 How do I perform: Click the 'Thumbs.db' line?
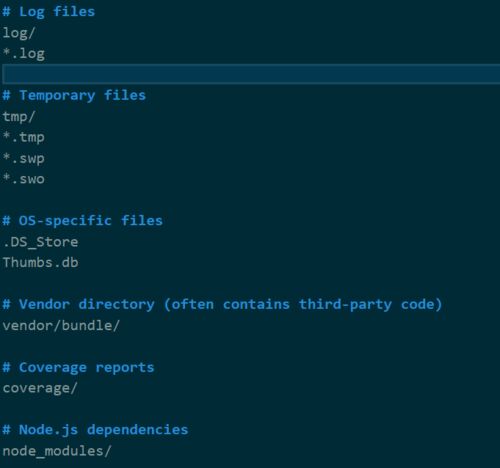click(x=40, y=263)
